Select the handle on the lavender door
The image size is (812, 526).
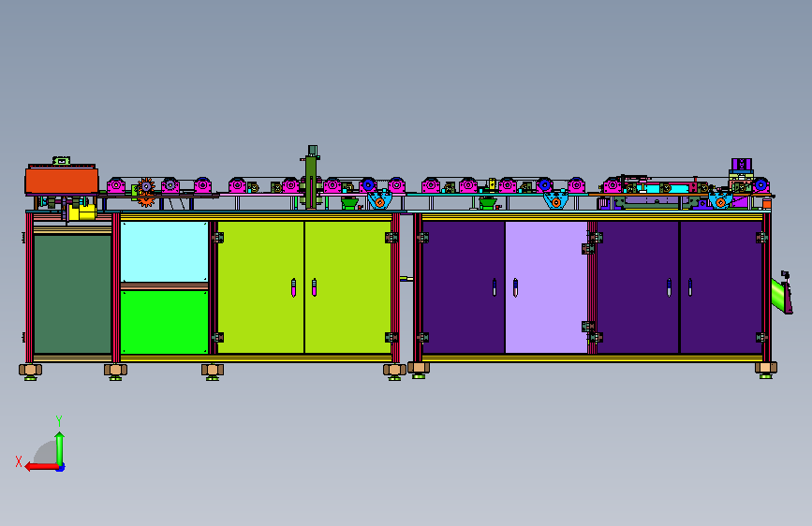point(515,287)
